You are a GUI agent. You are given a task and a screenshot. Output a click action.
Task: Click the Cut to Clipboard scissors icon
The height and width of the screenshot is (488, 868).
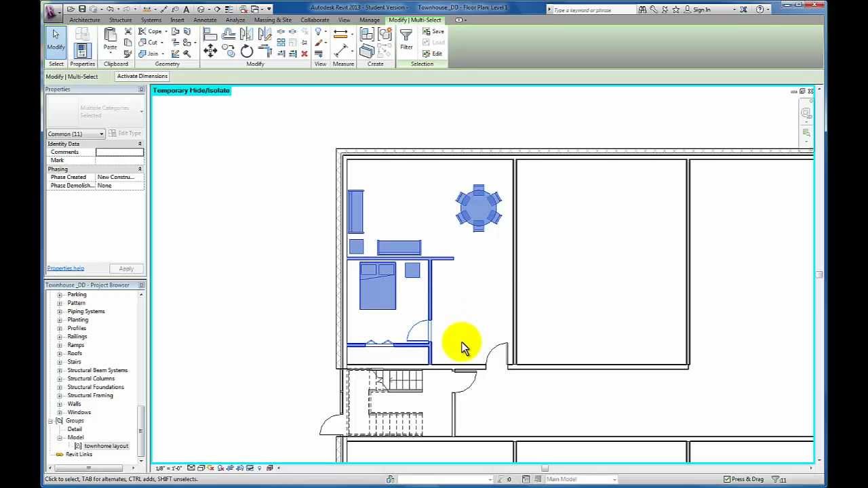[128, 32]
